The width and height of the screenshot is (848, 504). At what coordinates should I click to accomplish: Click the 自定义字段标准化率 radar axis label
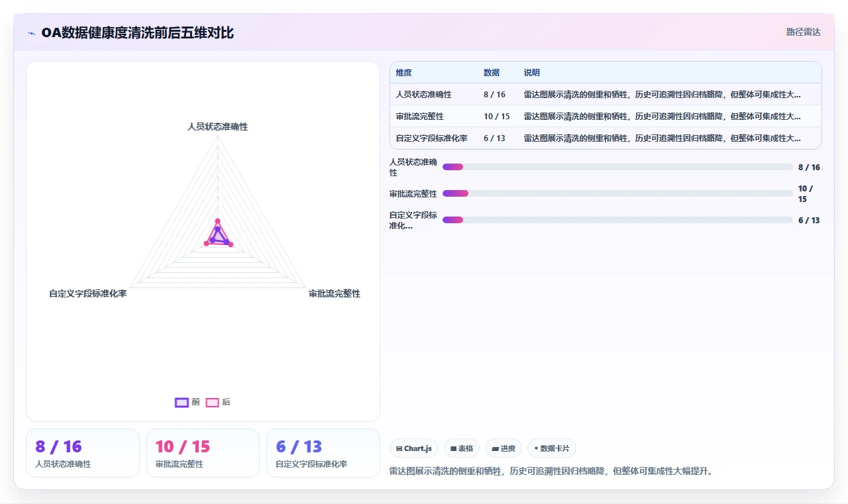[x=88, y=293]
